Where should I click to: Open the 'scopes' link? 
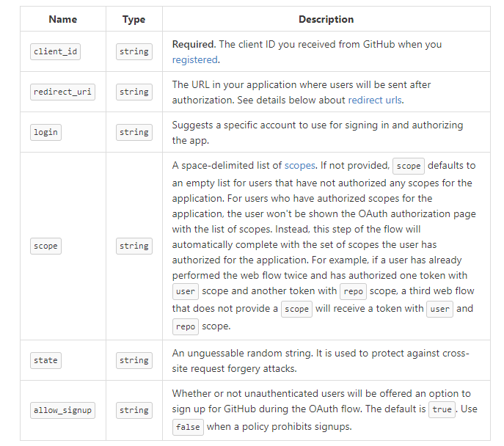coord(299,166)
